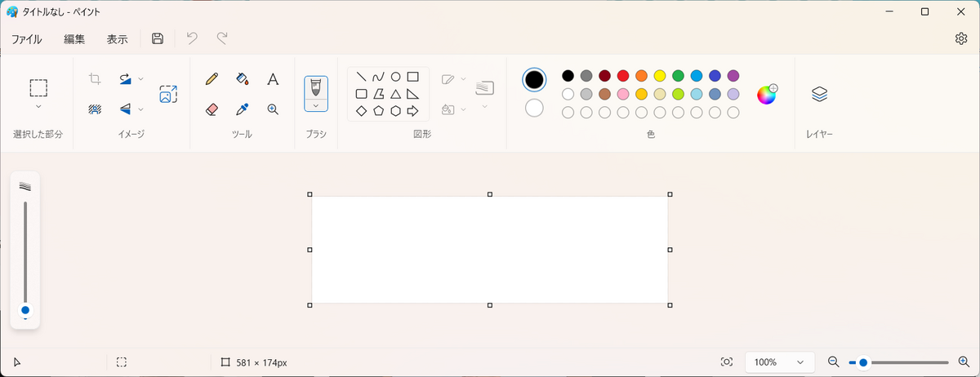Click the Save button

pyautogui.click(x=158, y=38)
